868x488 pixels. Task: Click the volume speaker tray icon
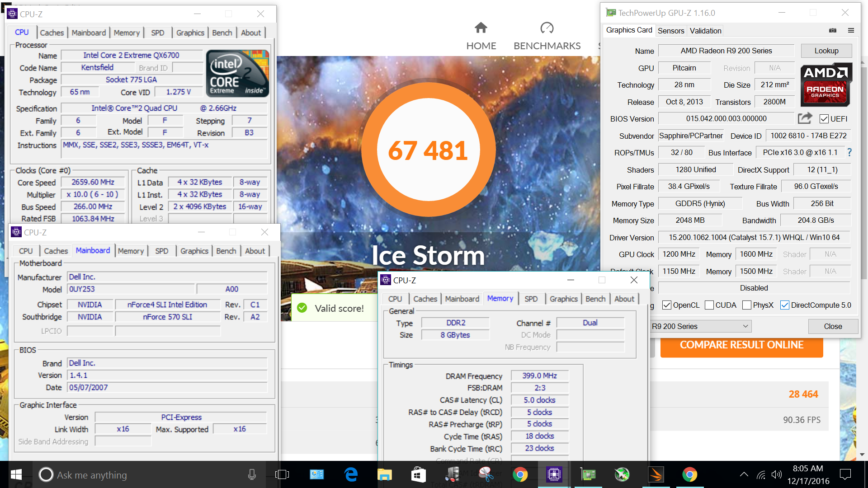[777, 474]
